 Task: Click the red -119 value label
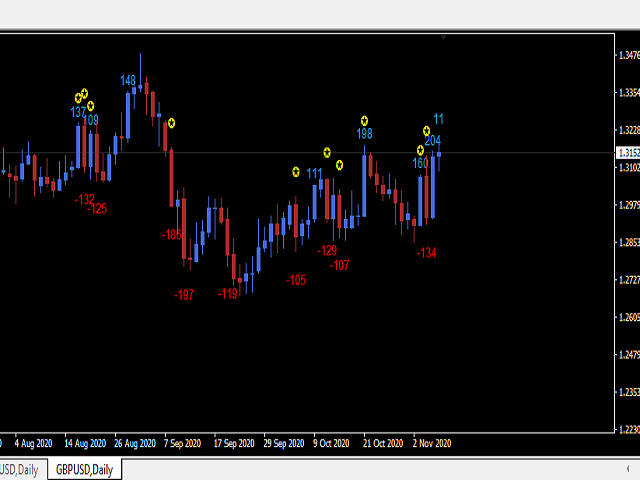tap(228, 293)
